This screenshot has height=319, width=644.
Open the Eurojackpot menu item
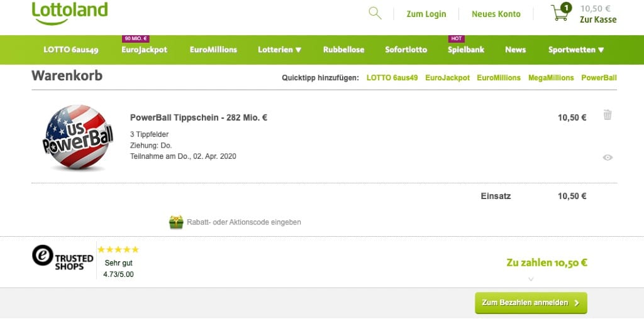(144, 50)
